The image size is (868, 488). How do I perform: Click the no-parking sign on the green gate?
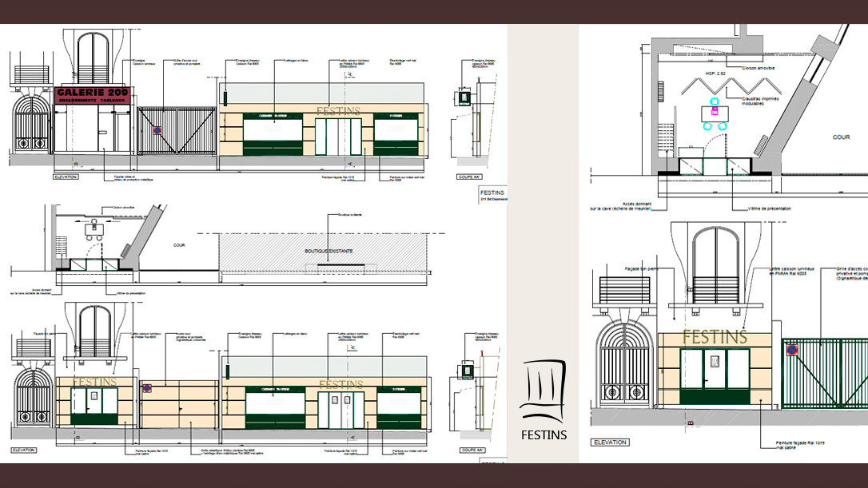click(792, 351)
